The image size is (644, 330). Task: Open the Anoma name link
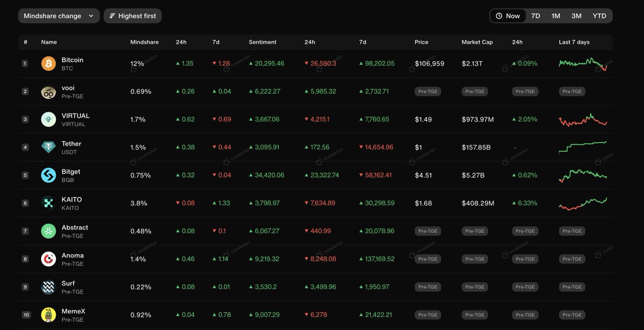(x=72, y=255)
